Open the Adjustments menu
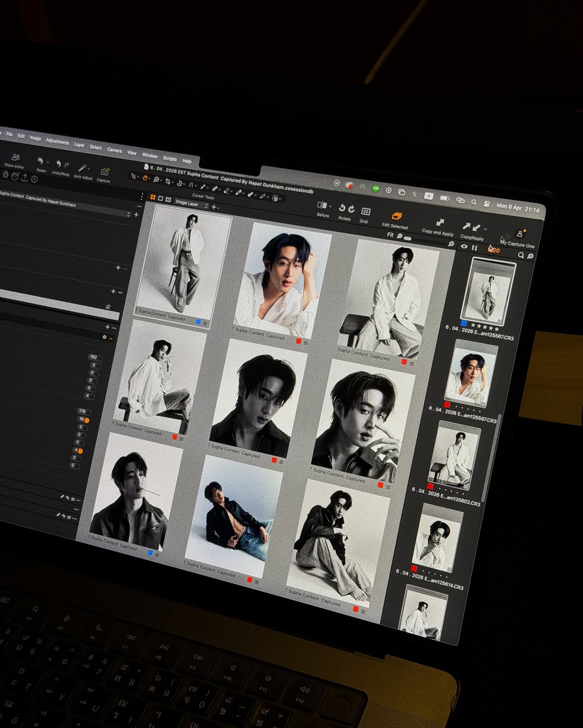Screen dimensions: 583x728 (57, 141)
